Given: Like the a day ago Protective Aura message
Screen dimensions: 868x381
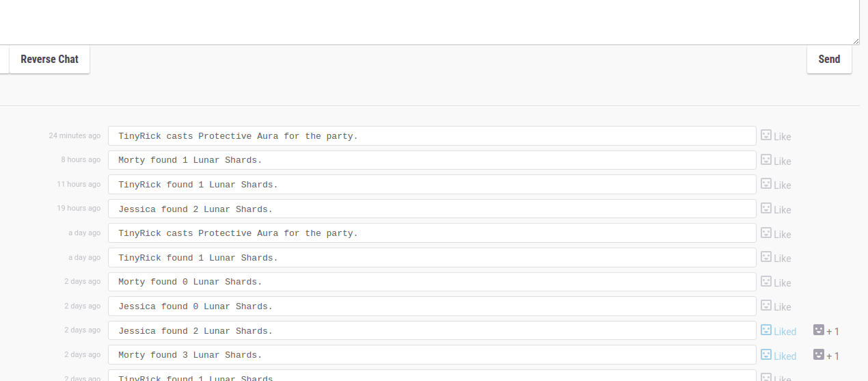Looking at the screenshot, I should [x=776, y=234].
